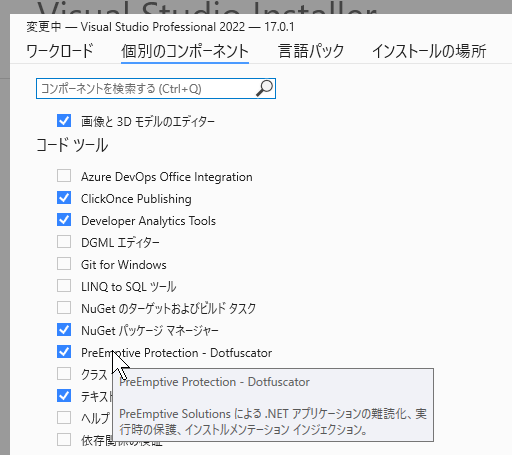
Task: Enable Git for Windows checkbox
Action: pyautogui.click(x=64, y=264)
